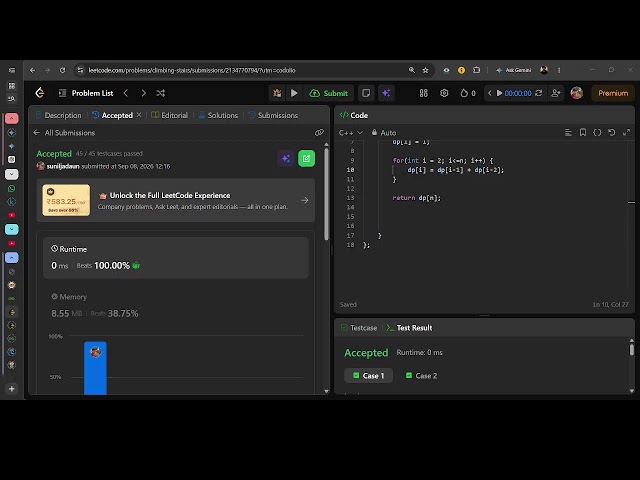The width and height of the screenshot is (640, 480).
Task: Run the code with play button
Action: 294,93
